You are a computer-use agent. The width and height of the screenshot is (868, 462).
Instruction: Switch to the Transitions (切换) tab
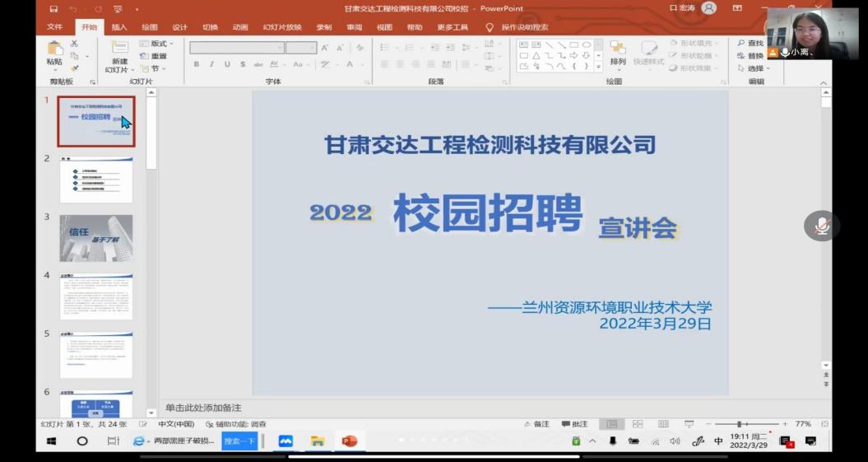click(210, 27)
